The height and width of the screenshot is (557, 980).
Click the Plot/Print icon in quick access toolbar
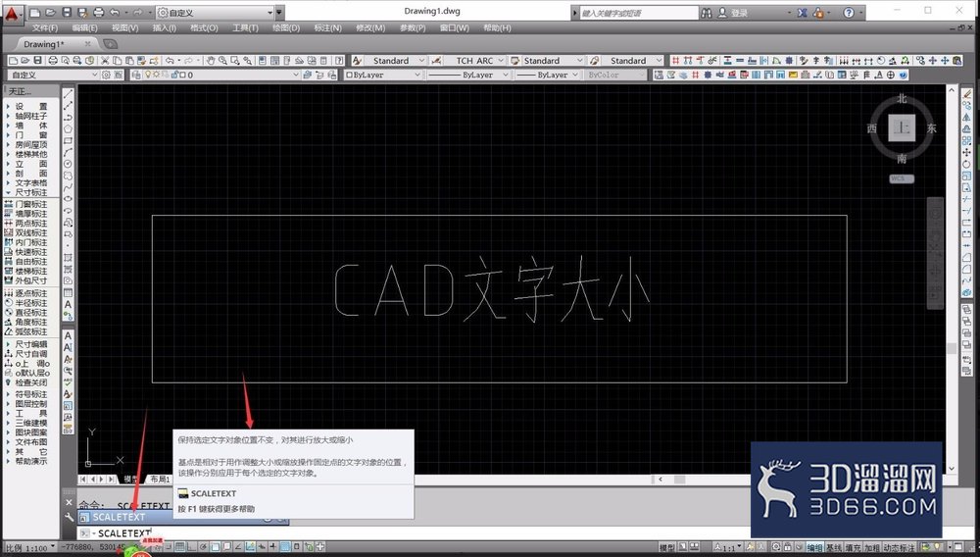pyautogui.click(x=98, y=13)
